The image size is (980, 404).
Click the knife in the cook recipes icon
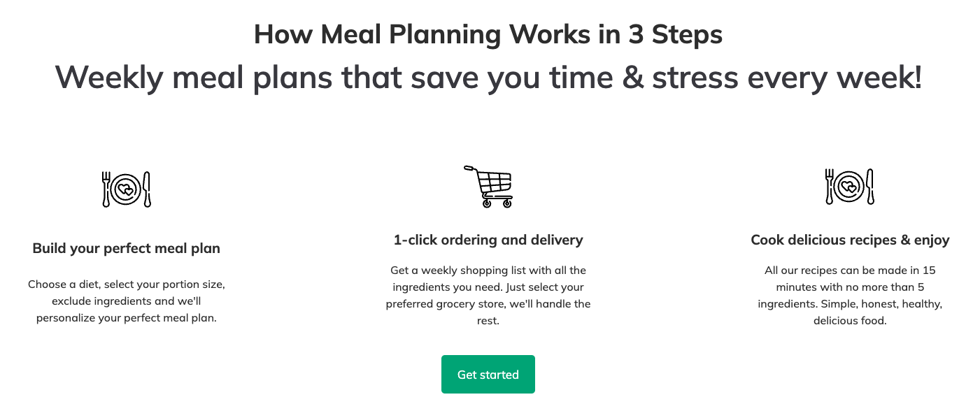870,187
